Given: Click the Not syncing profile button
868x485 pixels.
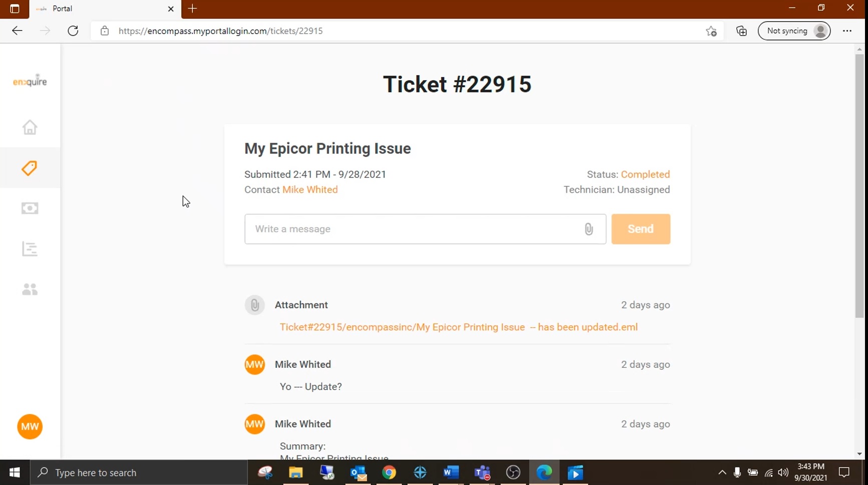Looking at the screenshot, I should [x=794, y=31].
